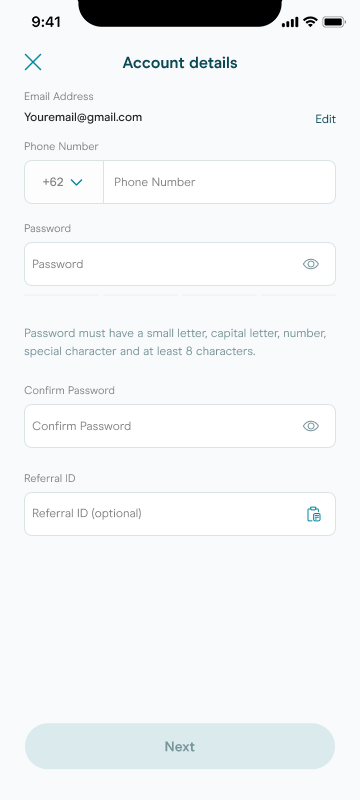Tap the Edit link beside the email
The width and height of the screenshot is (360, 800).
[325, 119]
